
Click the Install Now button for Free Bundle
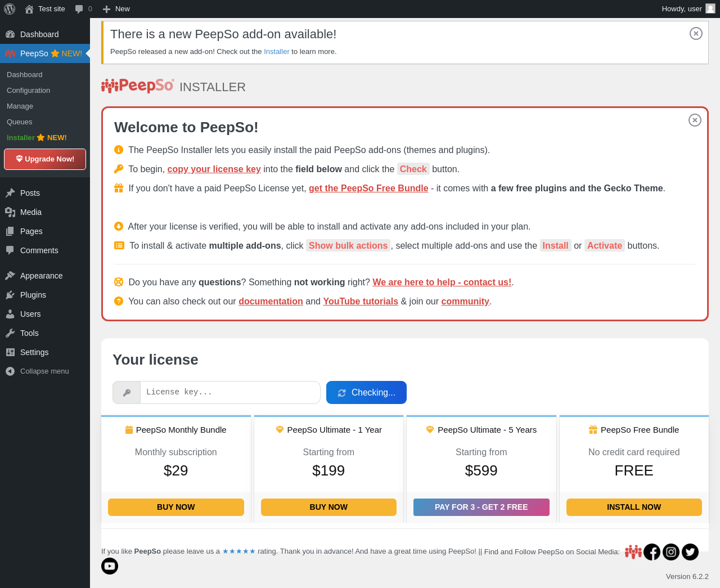pyautogui.click(x=634, y=507)
